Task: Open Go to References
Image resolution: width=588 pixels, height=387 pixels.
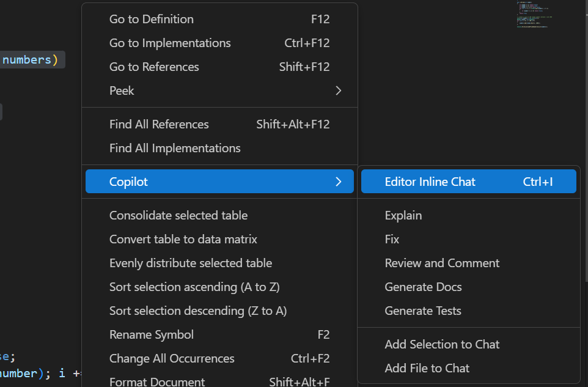Action: [x=154, y=67]
